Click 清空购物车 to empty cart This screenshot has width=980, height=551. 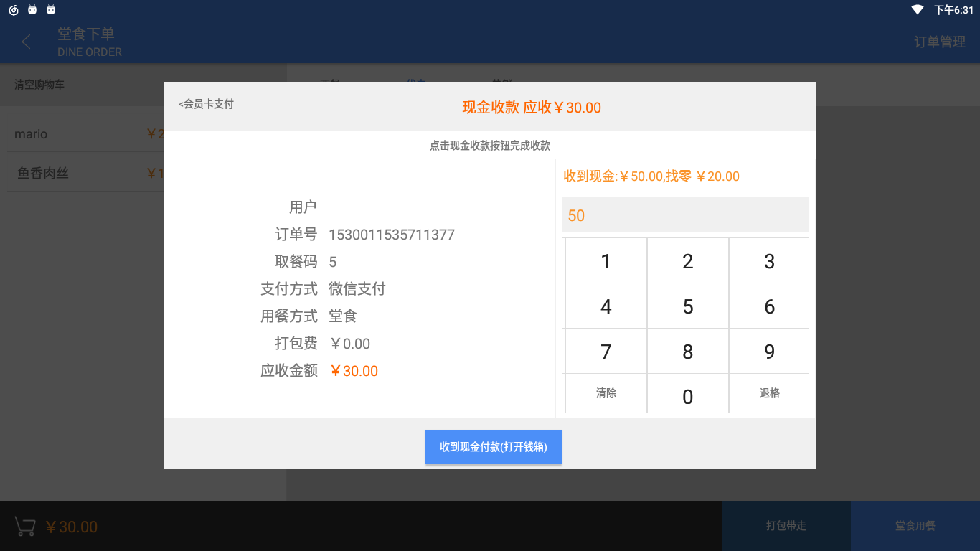39,85
